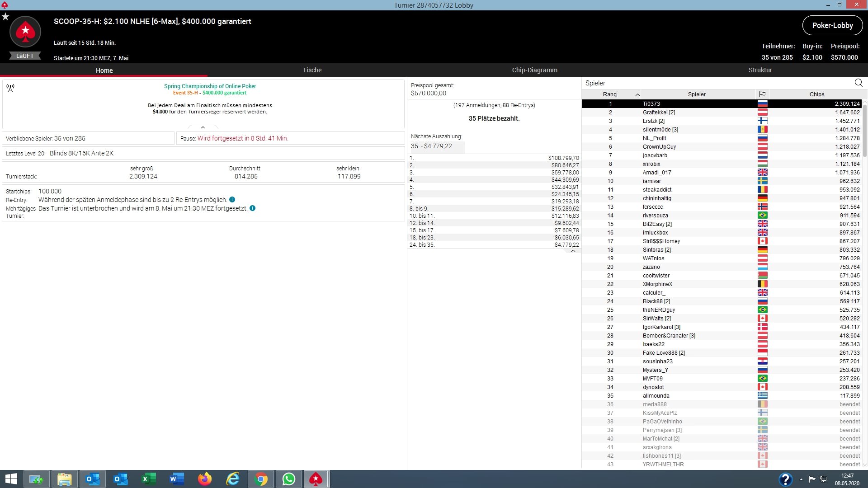Sort players by Rang column

point(610,94)
